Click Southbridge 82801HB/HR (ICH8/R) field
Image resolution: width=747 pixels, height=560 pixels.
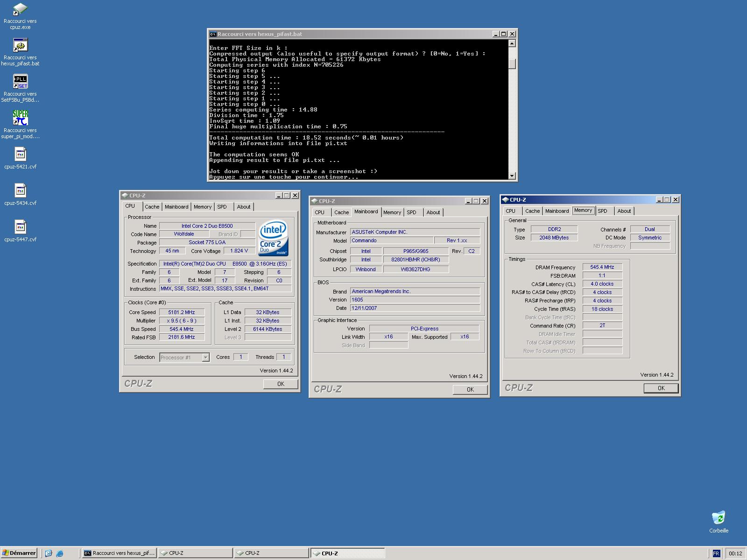coord(416,260)
